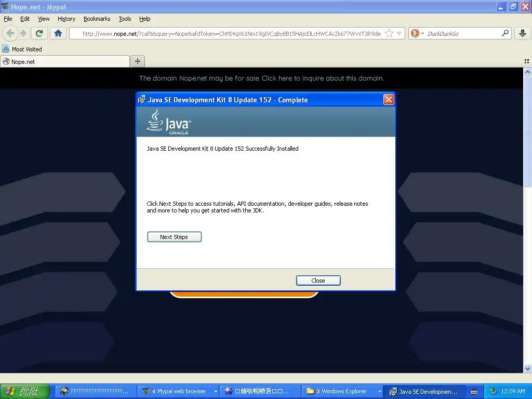Switch to the Java SE Development taskbar item
532x399 pixels.
424,391
